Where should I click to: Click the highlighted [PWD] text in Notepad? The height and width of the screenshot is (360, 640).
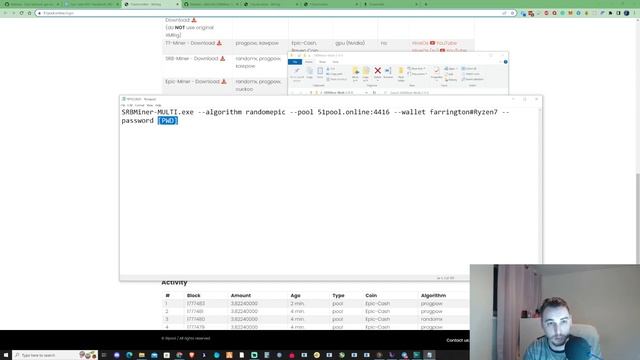click(168, 120)
